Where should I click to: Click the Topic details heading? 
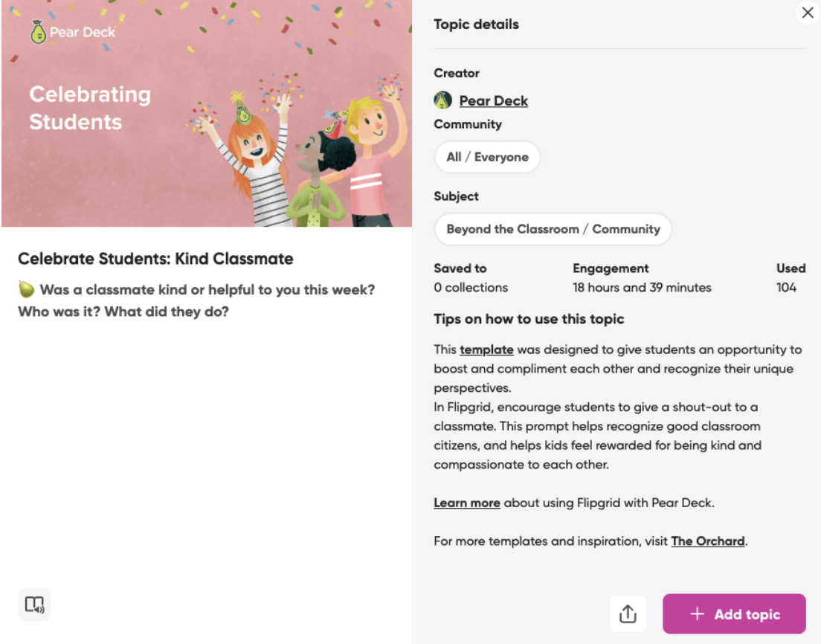click(476, 24)
